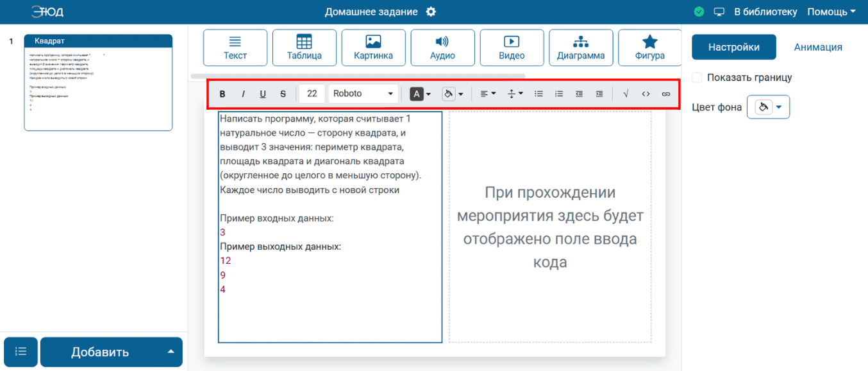Screen dimensions: 868x371
Task: Click the 'Пример входных данных:' line
Action: tap(276, 218)
